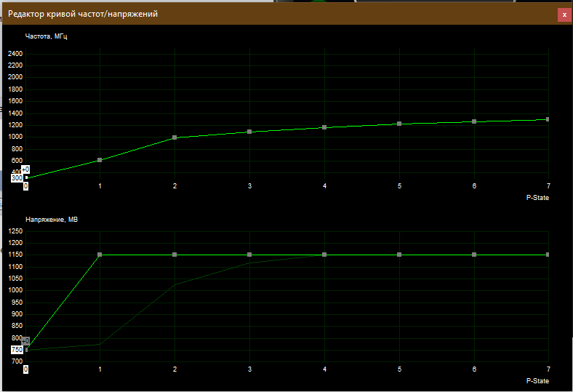This screenshot has width=573, height=392.
Task: Click highlighted 0 label under frequency chart
Action: click(25, 186)
